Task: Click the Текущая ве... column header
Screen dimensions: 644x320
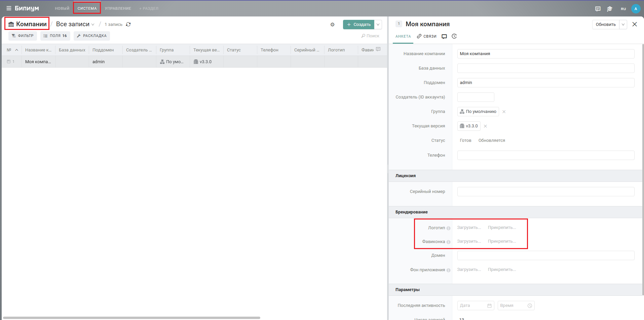Action: [206, 50]
